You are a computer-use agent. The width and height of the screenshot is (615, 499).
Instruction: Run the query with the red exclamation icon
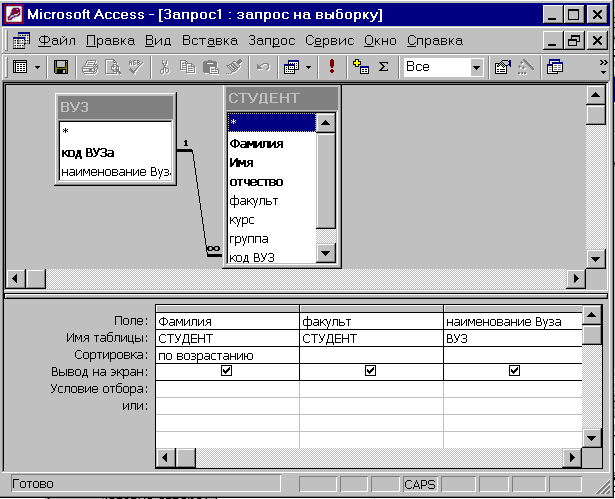tap(332, 66)
